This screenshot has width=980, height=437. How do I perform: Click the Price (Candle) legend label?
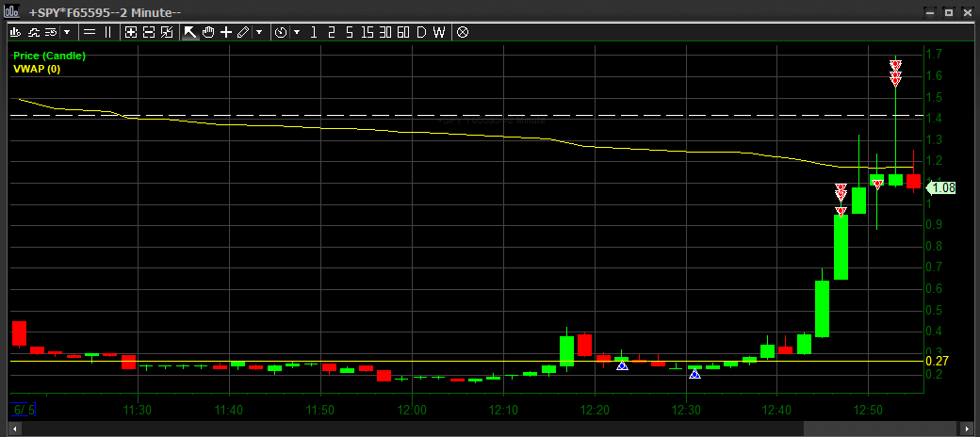pyautogui.click(x=49, y=56)
